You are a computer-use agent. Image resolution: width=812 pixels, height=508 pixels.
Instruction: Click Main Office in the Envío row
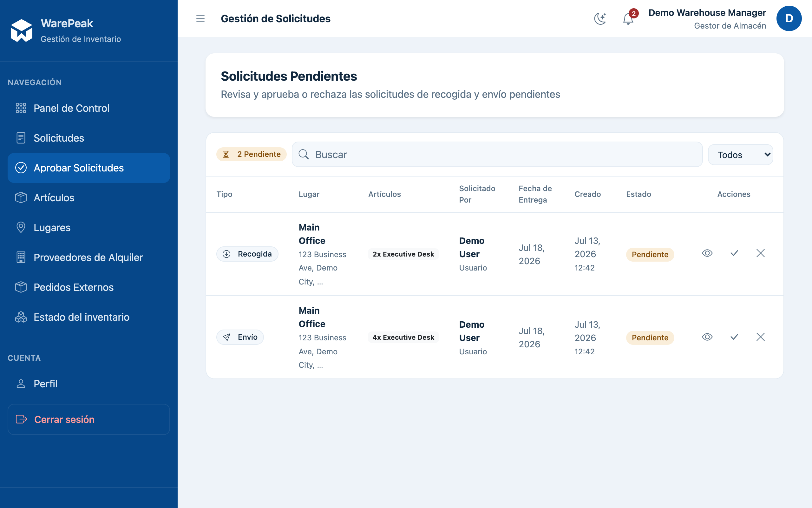click(x=312, y=317)
